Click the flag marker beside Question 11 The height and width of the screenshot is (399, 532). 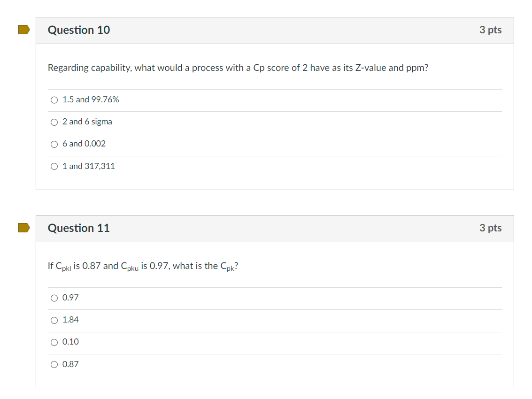tap(24, 227)
